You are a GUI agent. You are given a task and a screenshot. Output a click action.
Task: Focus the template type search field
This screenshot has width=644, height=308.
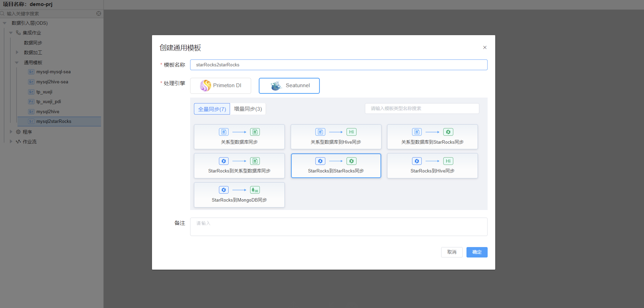coord(421,108)
